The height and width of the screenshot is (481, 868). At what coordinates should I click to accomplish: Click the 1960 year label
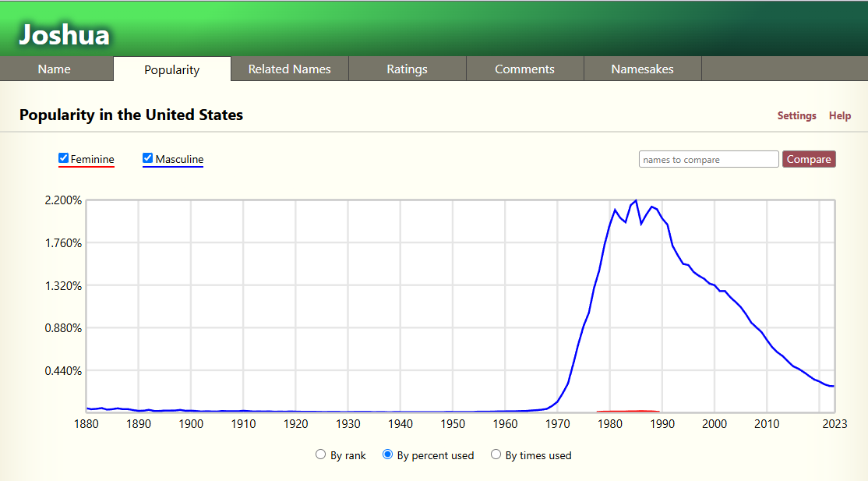tap(505, 424)
